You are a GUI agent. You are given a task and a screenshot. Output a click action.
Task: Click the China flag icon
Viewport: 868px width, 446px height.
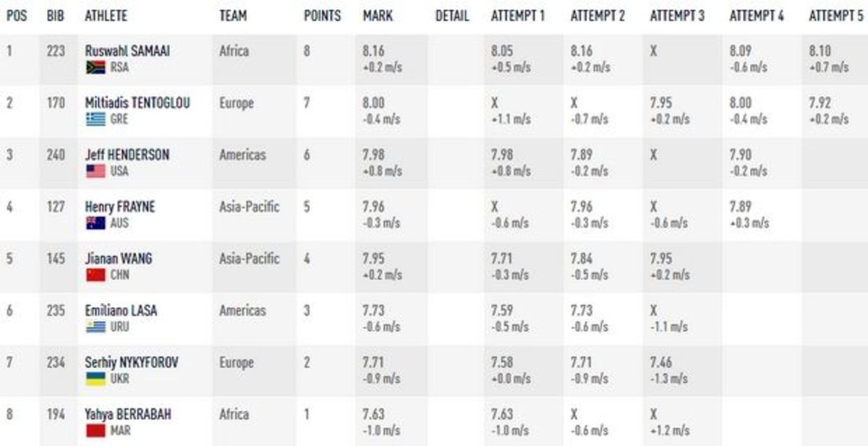[95, 275]
